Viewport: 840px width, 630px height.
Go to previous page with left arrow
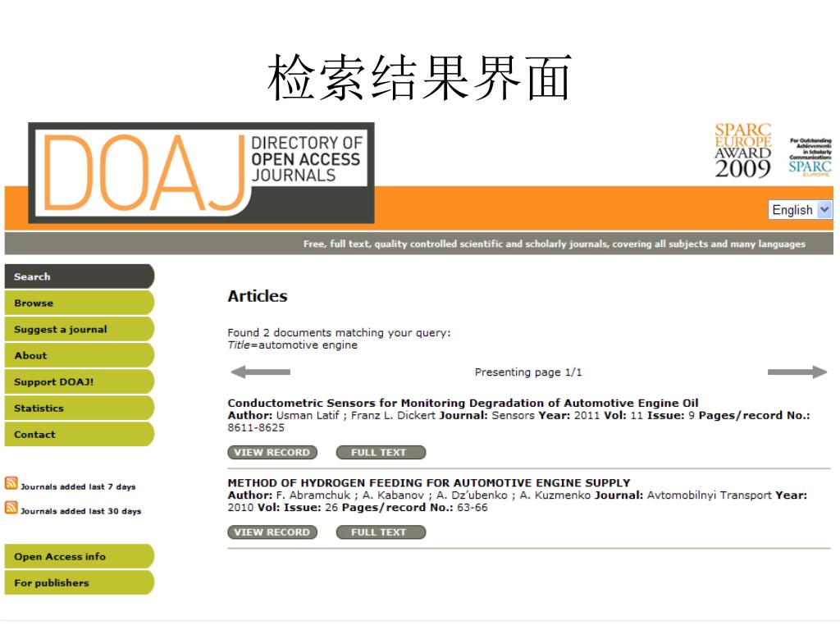[260, 372]
